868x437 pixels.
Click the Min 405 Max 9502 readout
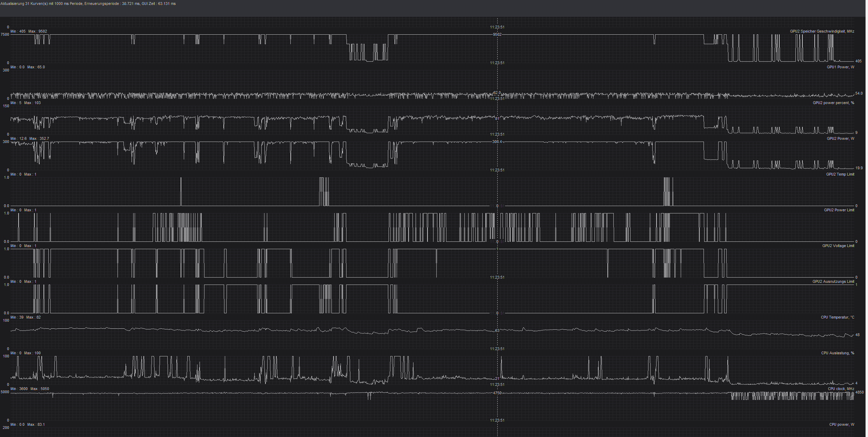point(29,31)
